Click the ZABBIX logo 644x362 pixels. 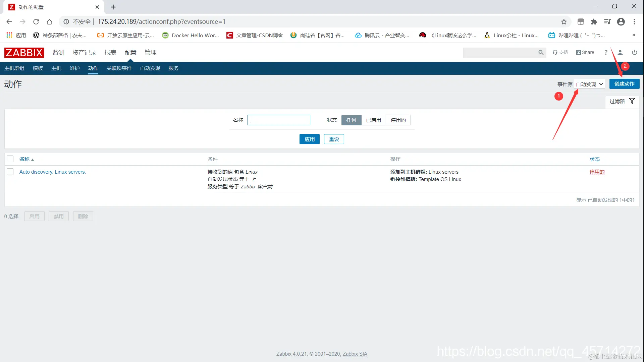pyautogui.click(x=24, y=53)
